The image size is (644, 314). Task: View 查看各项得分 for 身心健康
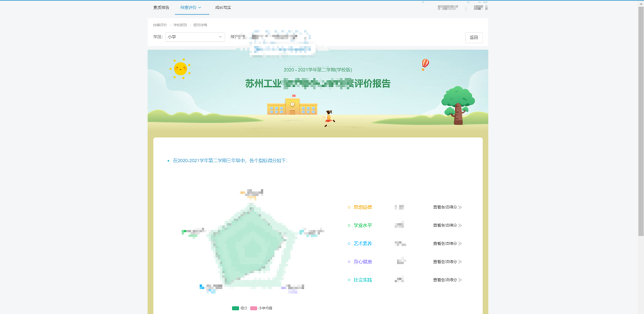pyautogui.click(x=448, y=261)
